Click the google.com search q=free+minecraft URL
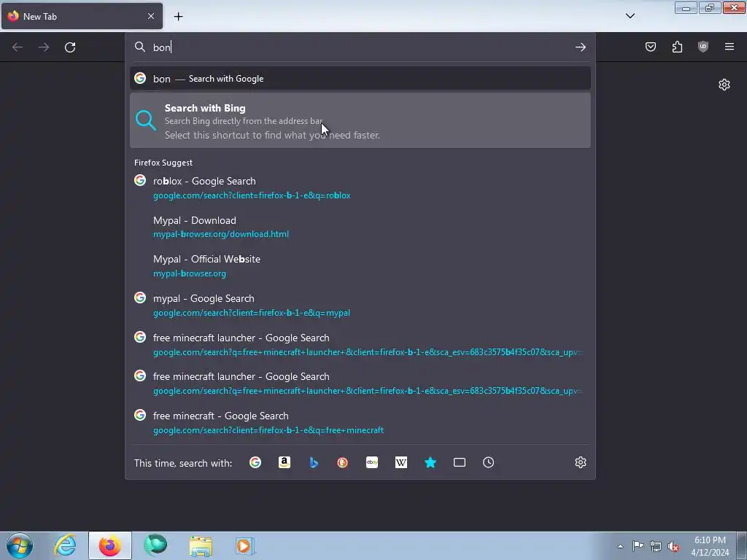Screen dimensions: 747x560 (268, 430)
